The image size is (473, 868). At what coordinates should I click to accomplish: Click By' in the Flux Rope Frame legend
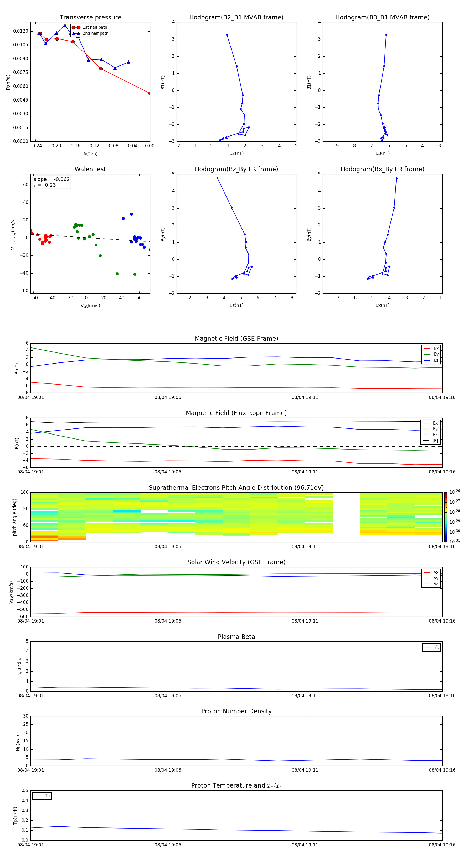(x=436, y=429)
